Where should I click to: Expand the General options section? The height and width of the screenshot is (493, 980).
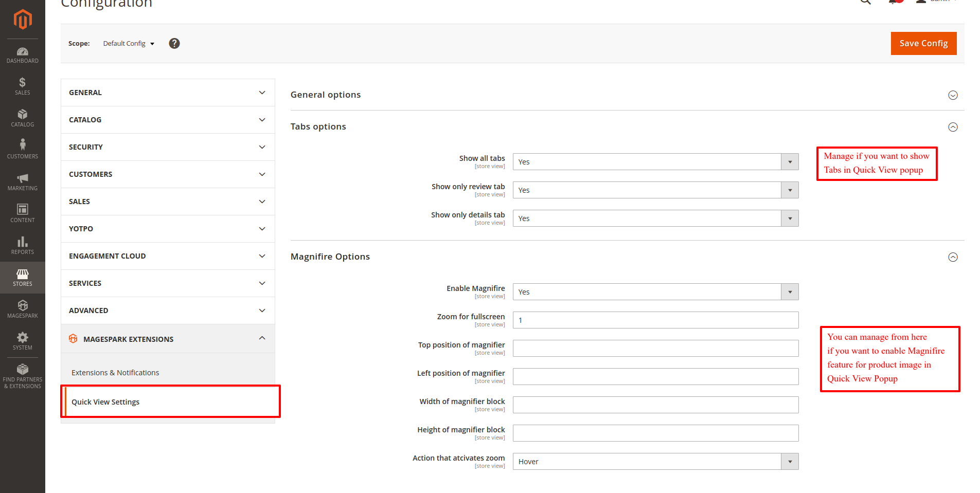(x=953, y=95)
